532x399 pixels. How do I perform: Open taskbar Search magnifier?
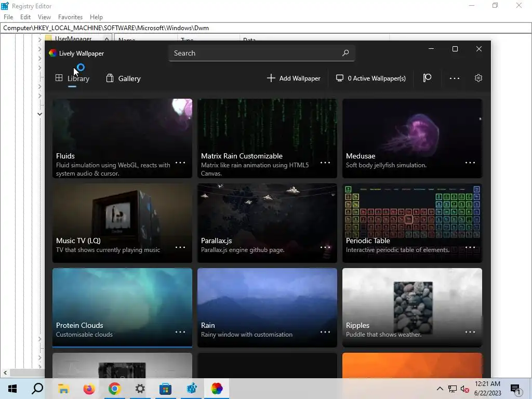(x=37, y=389)
